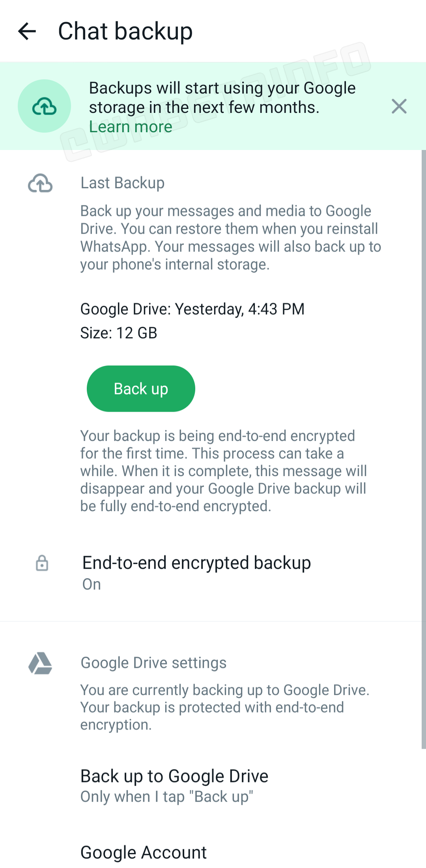Screen dimensions: 426x868
Task: Tap the Google Drive last backup time
Action: [x=192, y=309]
